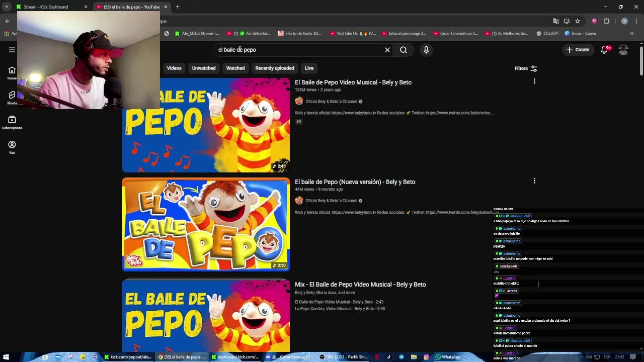The height and width of the screenshot is (362, 644).
Task: Open the tab search dropdown arrow
Action: 7,7
